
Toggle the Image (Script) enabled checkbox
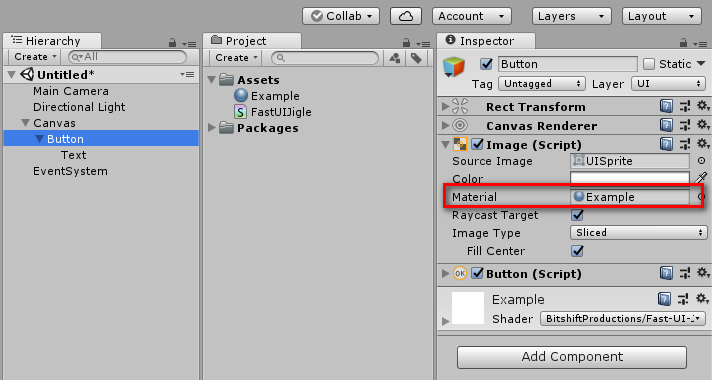(477, 144)
